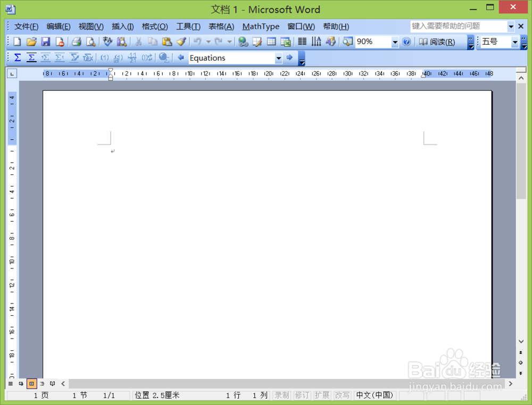This screenshot has height=405, width=532.
Task: Click the Columns layout icon
Action: coord(302,41)
